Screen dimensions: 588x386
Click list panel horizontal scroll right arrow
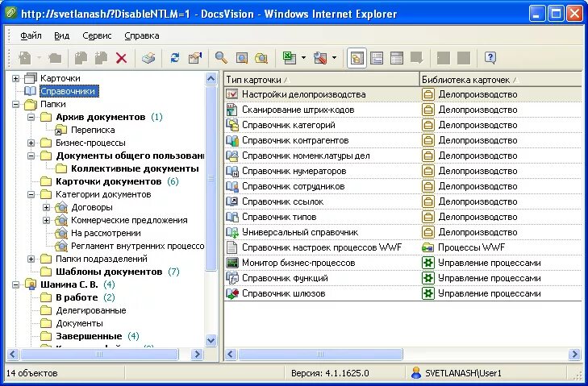[574, 354]
